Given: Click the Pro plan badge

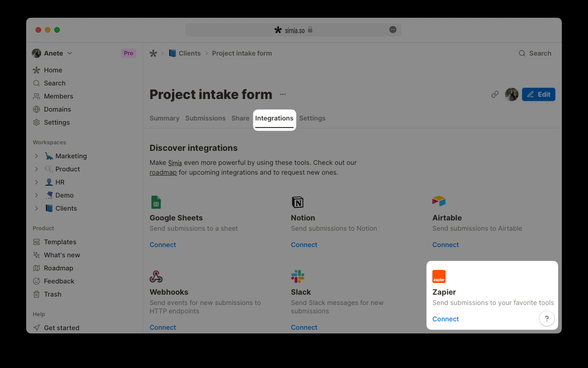Looking at the screenshot, I should [129, 53].
